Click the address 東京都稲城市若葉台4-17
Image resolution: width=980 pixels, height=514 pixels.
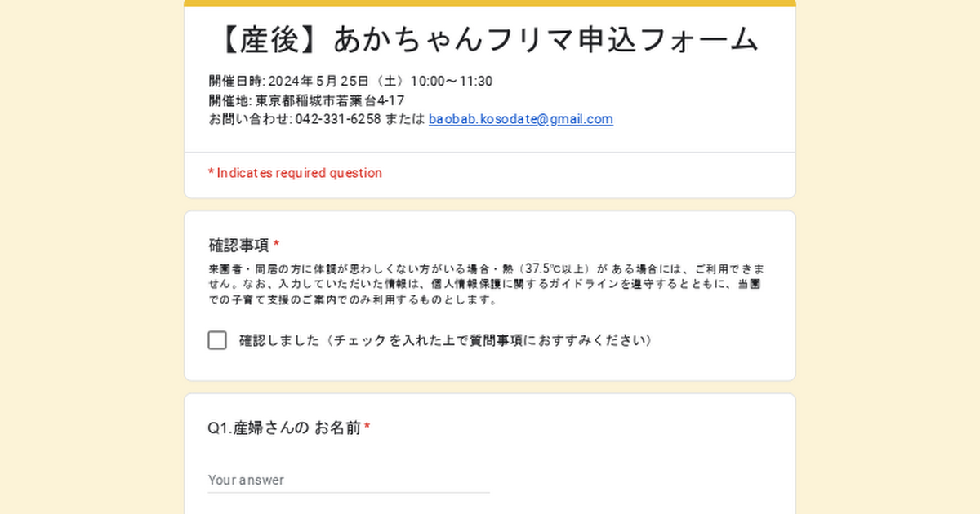pyautogui.click(x=331, y=100)
